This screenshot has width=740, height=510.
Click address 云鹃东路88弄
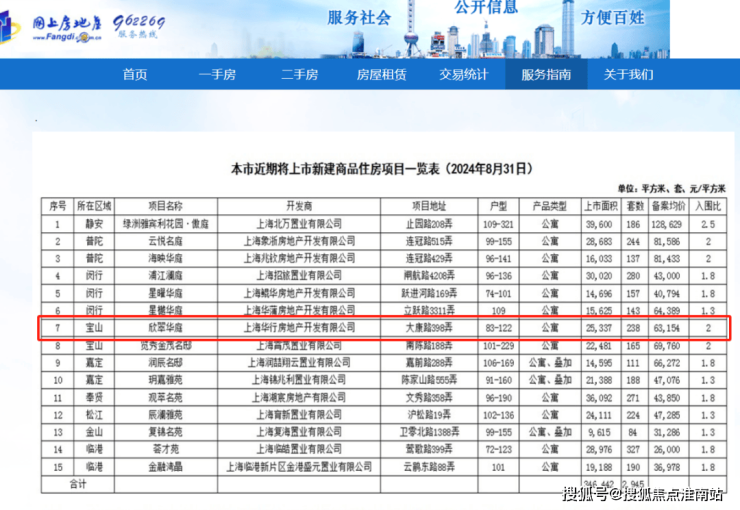tap(429, 467)
